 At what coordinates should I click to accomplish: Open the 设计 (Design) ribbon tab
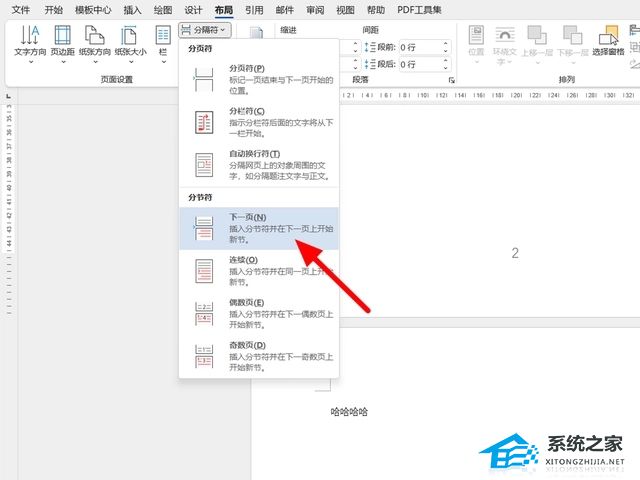[x=193, y=10]
